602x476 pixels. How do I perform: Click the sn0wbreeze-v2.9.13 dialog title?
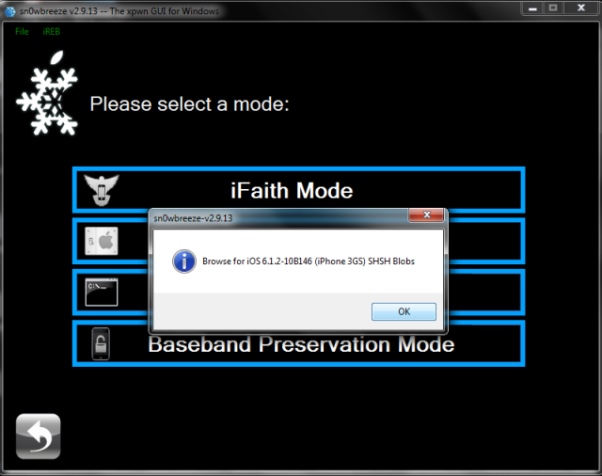pos(193,218)
